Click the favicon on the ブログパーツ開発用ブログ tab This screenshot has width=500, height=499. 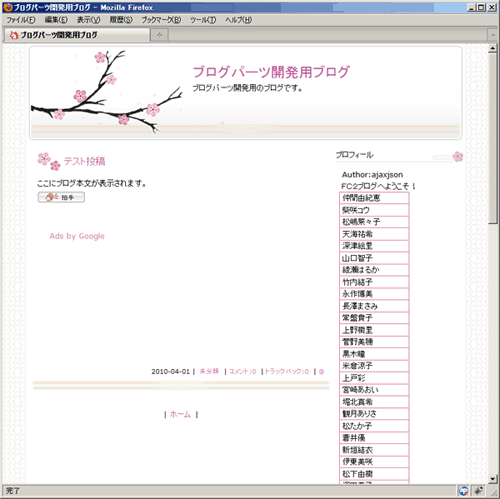pyautogui.click(x=13, y=35)
